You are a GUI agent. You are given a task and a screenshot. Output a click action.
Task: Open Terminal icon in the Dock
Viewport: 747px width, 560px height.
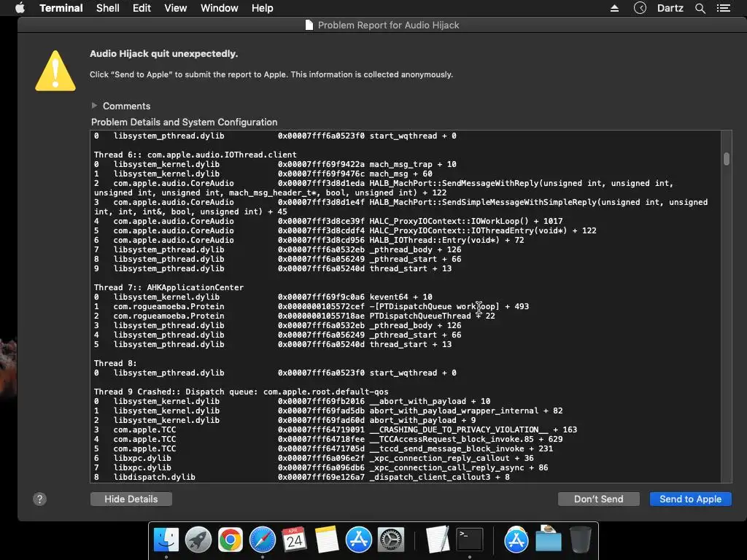[x=470, y=540]
